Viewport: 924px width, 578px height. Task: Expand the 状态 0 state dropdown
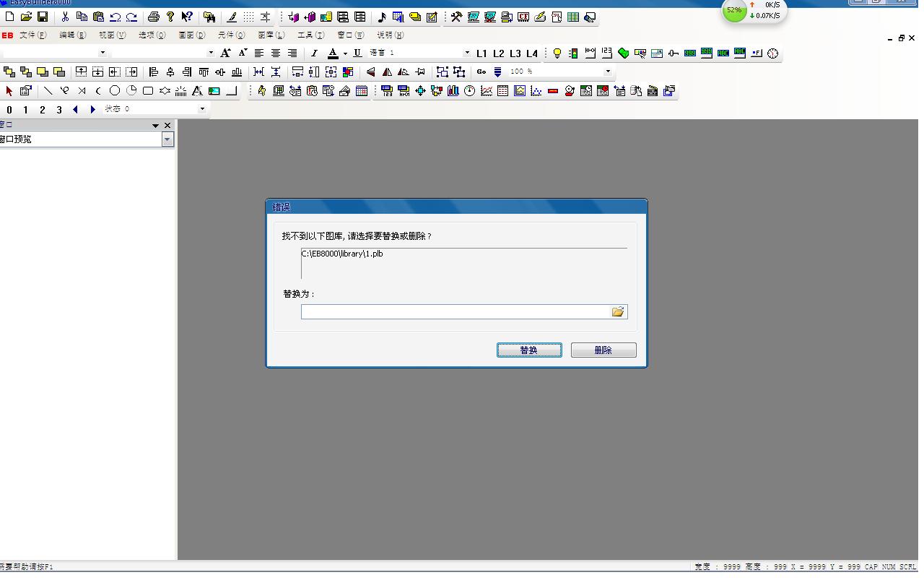(202, 109)
